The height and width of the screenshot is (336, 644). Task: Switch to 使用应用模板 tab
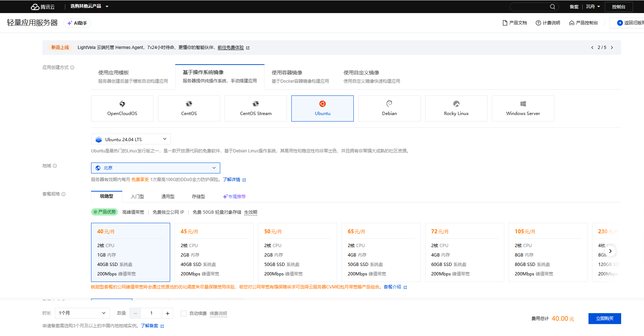pyautogui.click(x=133, y=77)
